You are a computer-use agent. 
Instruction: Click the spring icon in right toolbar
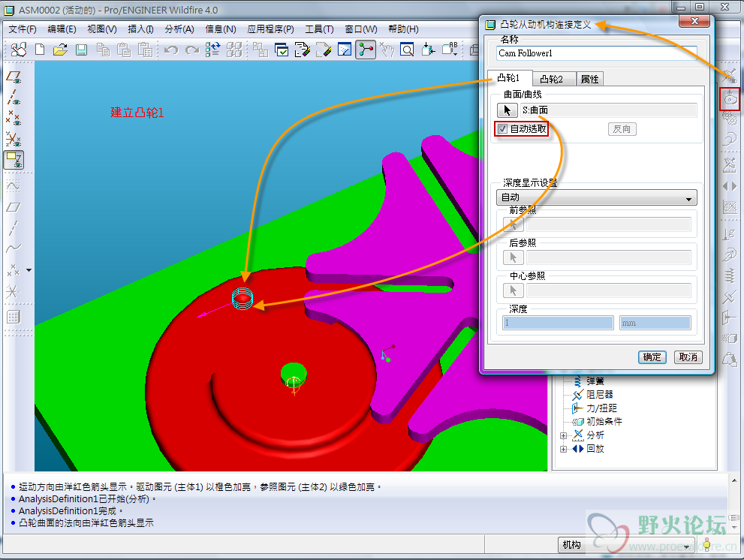(729, 276)
